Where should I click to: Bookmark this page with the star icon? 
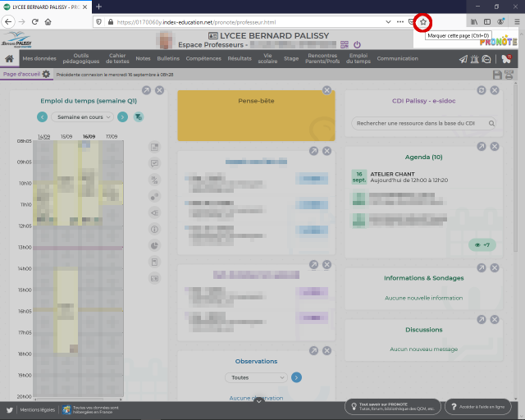(423, 21)
